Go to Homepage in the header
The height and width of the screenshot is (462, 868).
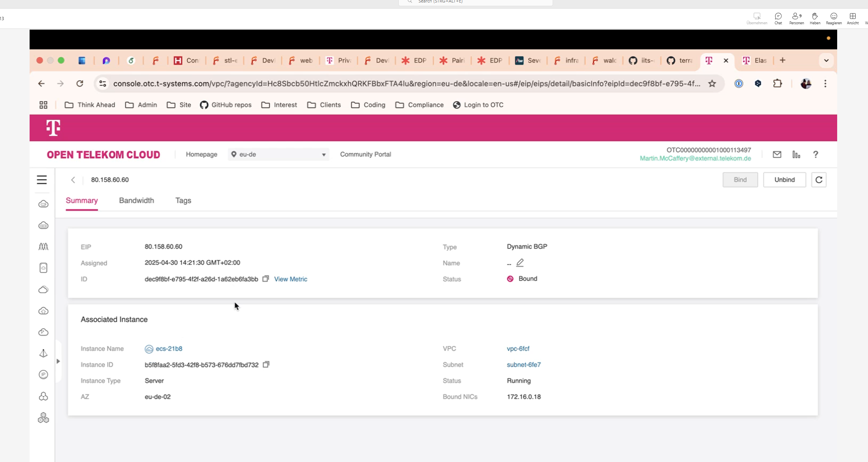[x=201, y=154]
